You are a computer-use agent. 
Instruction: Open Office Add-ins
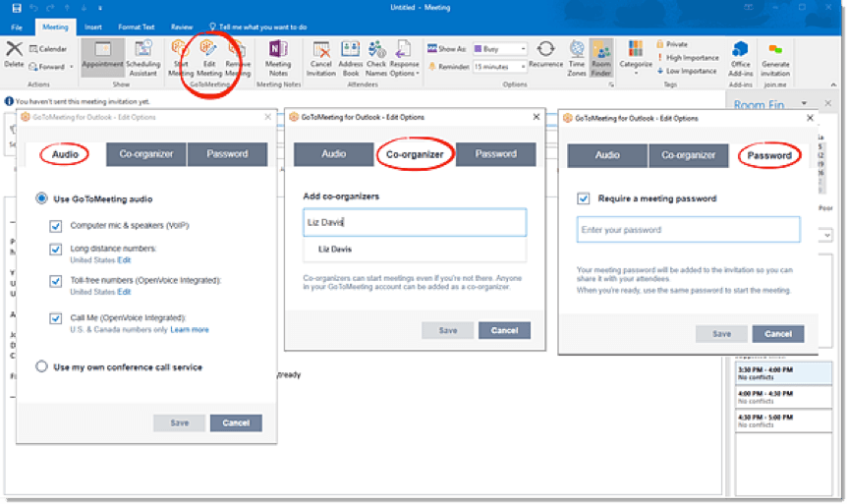point(740,57)
